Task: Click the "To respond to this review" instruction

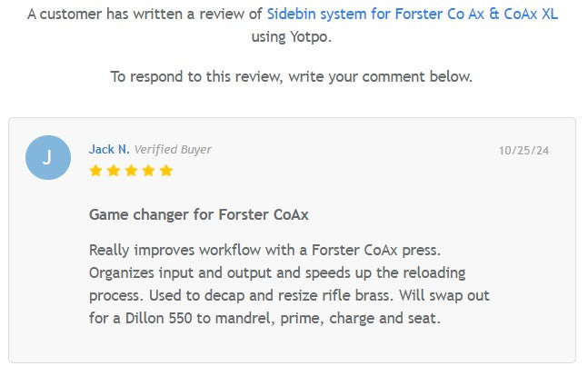Action: (x=291, y=76)
